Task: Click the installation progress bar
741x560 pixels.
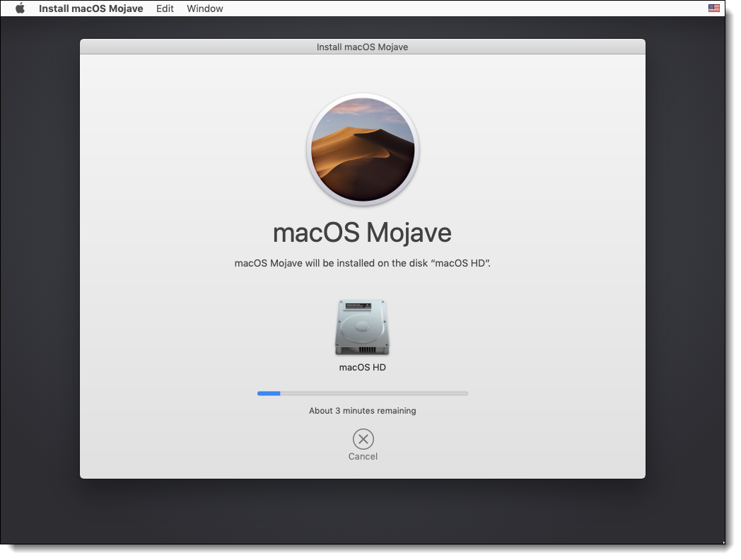Action: coord(363,393)
